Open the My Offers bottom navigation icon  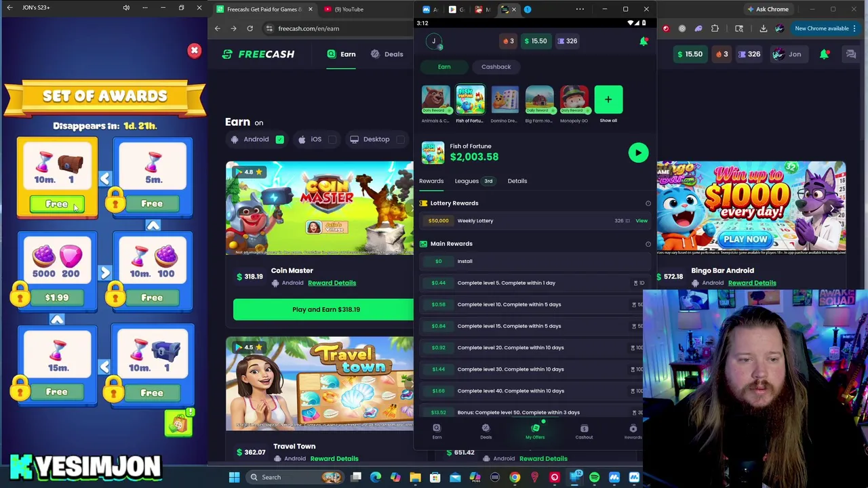535,432
